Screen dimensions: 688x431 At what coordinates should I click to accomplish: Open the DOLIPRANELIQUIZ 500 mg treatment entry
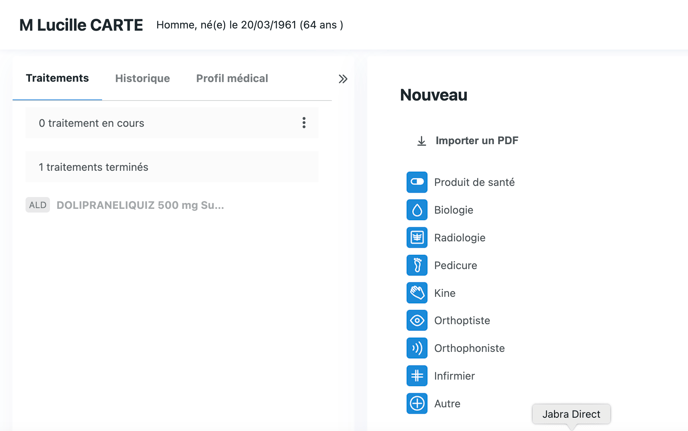140,205
